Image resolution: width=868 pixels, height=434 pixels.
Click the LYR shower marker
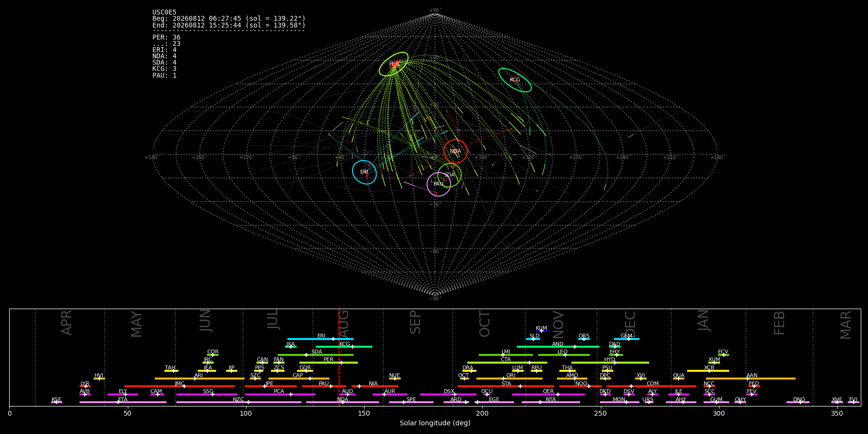click(85, 386)
